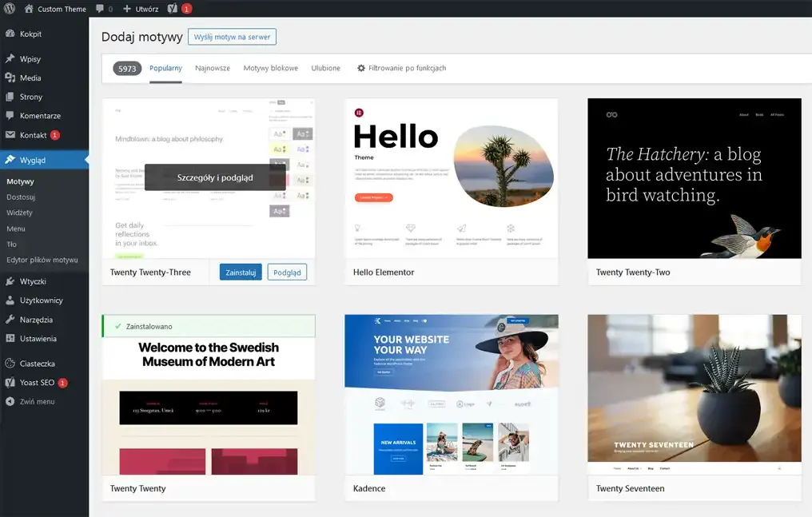Open Edytor plików motywu submenu item
This screenshot has width=812, height=517.
pos(42,260)
